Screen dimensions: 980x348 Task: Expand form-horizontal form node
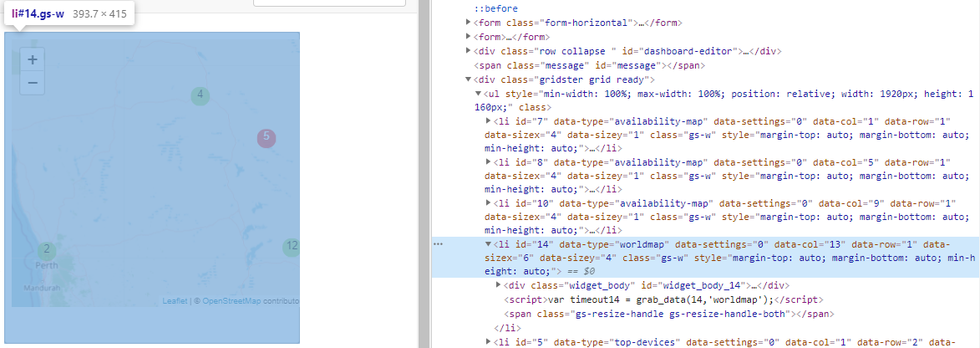pos(469,23)
